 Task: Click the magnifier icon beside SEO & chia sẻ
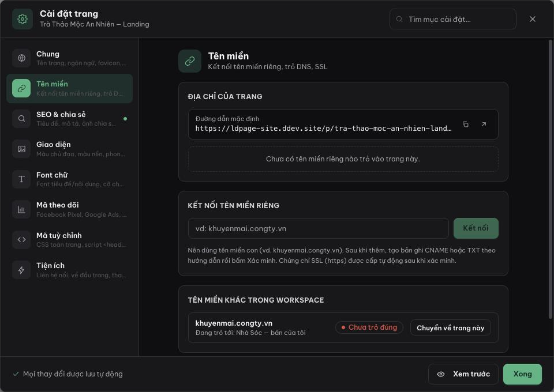point(21,119)
